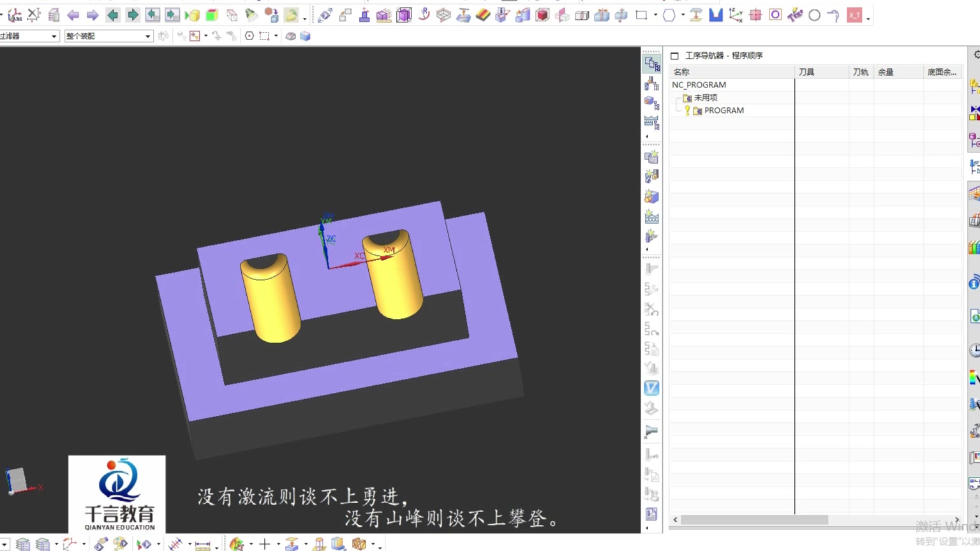Click the green left arrow icon

click(x=113, y=15)
